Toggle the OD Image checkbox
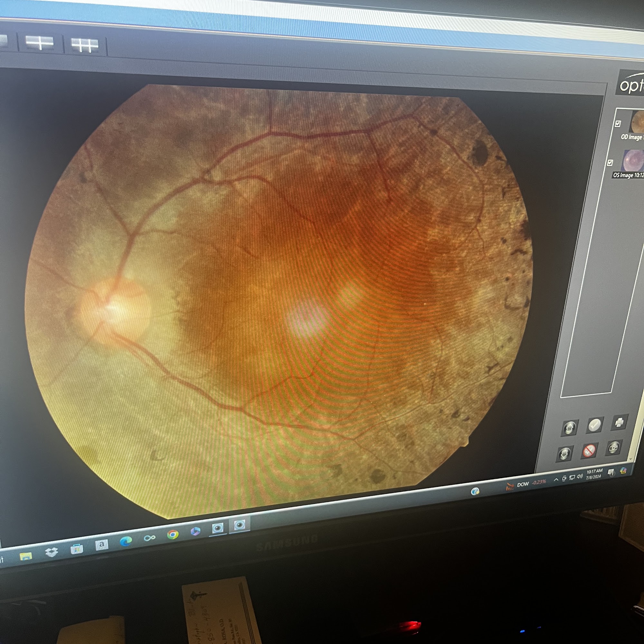 (x=618, y=124)
